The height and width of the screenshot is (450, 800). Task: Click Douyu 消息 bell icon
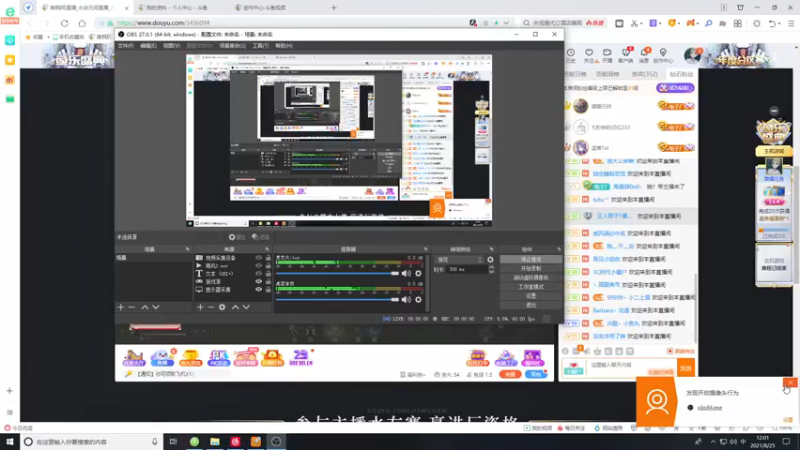coord(645,55)
